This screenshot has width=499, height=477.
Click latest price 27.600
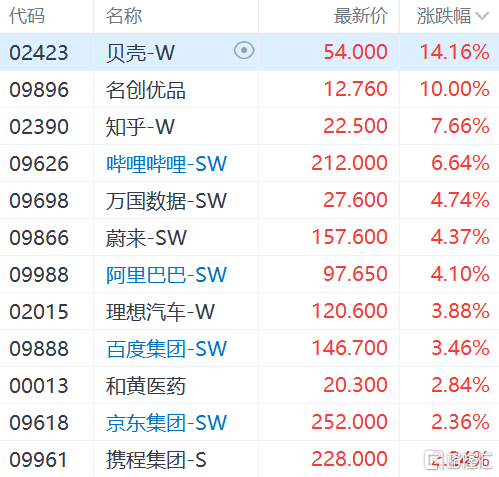point(355,200)
